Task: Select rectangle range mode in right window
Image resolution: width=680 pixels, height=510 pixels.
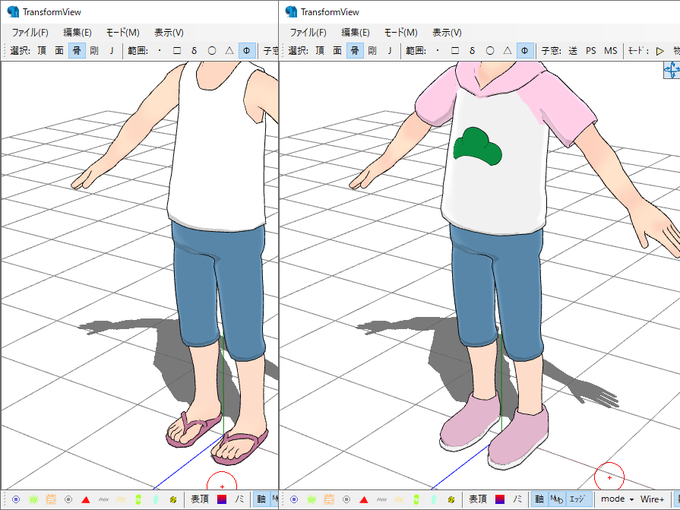Action: point(455,51)
